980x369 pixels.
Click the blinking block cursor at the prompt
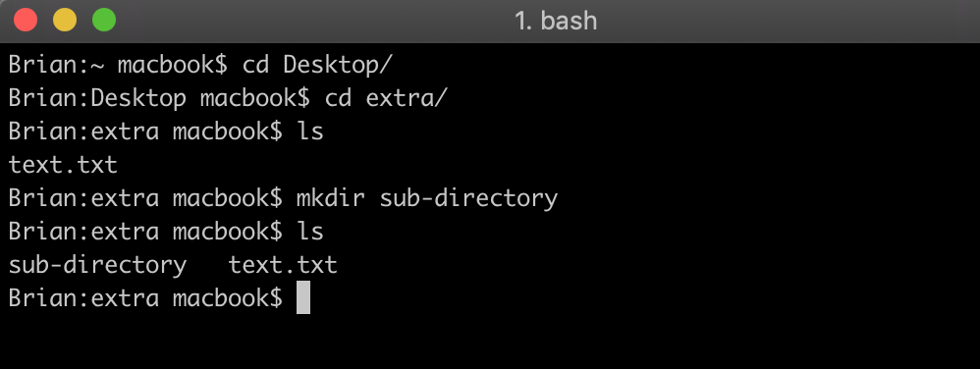[x=303, y=297]
